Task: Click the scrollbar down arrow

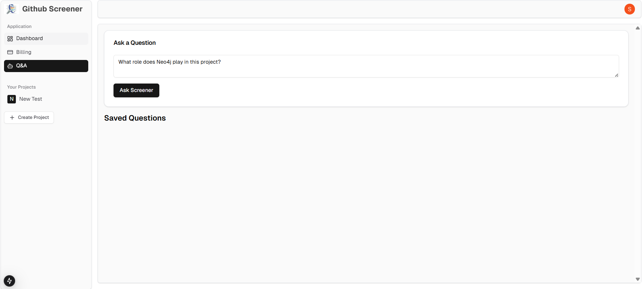Action: [638, 279]
